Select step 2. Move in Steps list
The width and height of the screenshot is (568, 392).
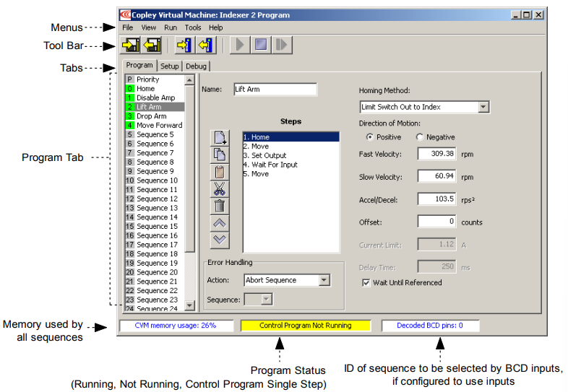coord(291,147)
